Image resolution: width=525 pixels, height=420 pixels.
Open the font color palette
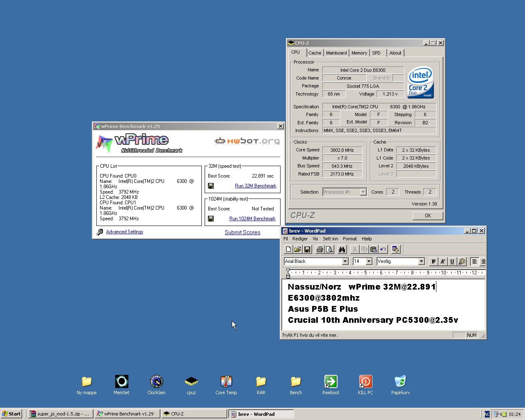[x=461, y=261]
